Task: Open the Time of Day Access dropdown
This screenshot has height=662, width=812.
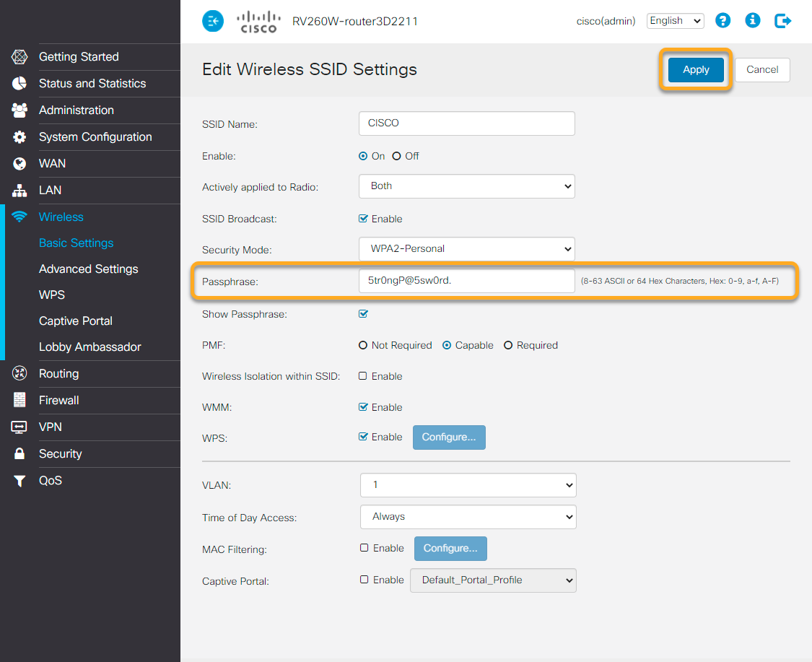Action: click(468, 517)
